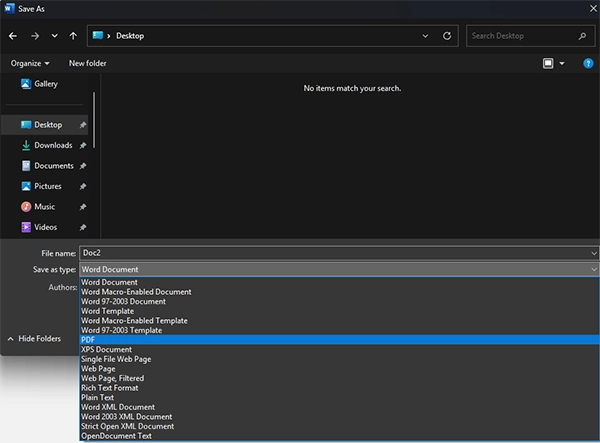Click the pin icon next to Music
The image size is (600, 443).
tap(83, 207)
